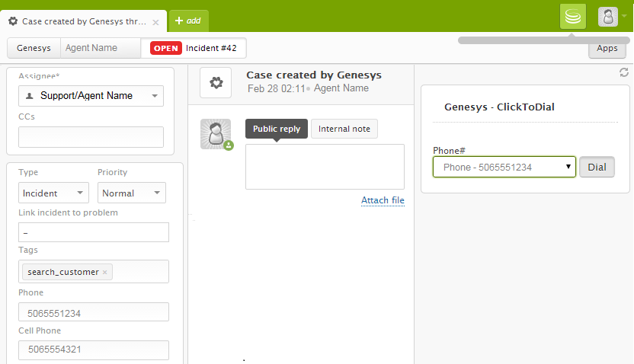Toggle the Apps panel button
This screenshot has width=634, height=364.
tap(607, 48)
